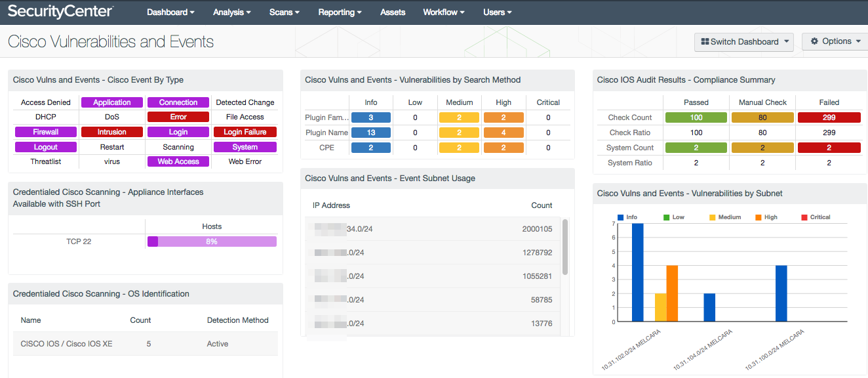The image size is (868, 378).
Task: Select the subnet row with count 13776
Action: coord(433,324)
